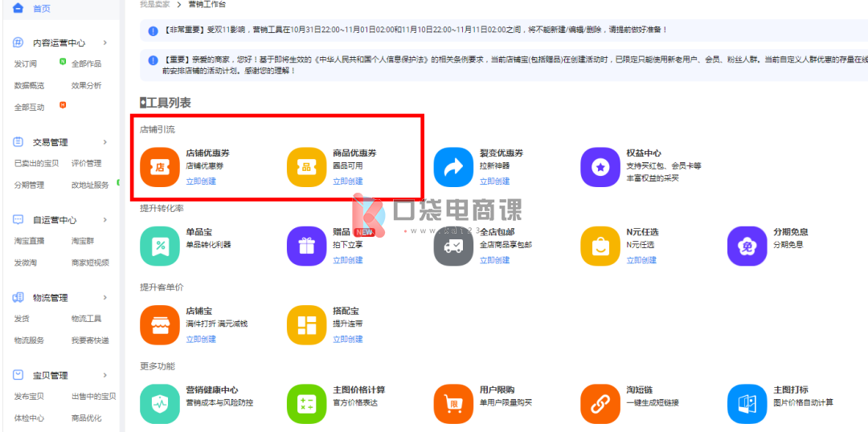Expand the 自运营中心 chevron

pyautogui.click(x=105, y=219)
